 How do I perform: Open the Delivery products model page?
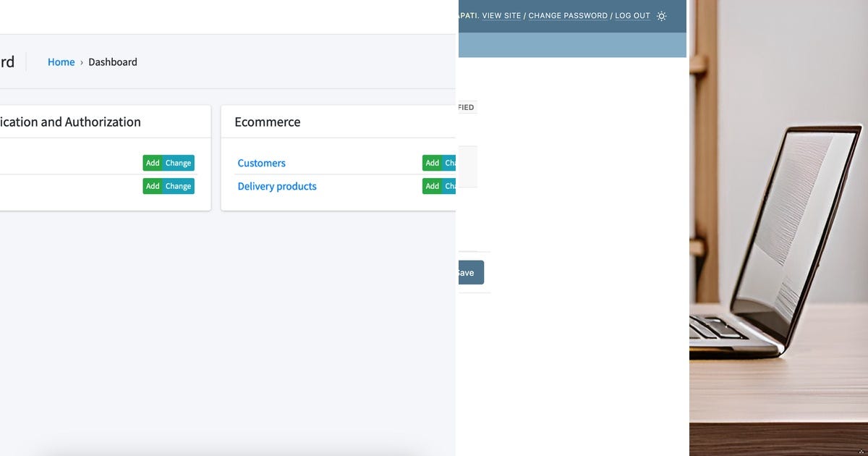277,186
